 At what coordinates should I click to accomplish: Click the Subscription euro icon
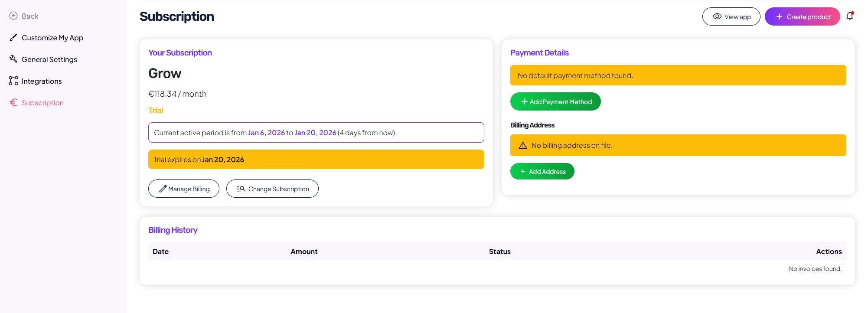click(13, 102)
